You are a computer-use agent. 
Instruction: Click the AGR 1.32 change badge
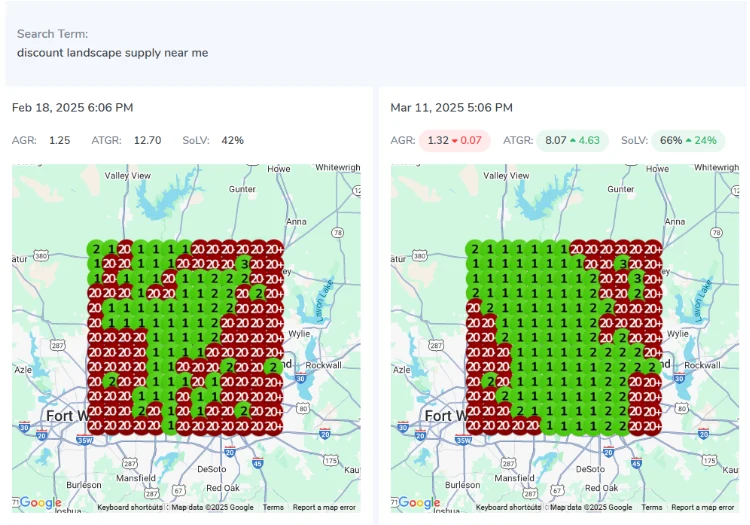454,141
